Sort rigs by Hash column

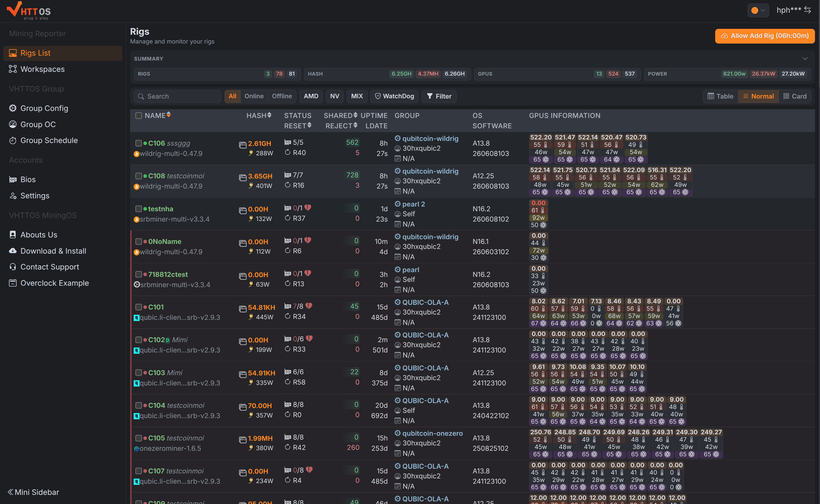coord(259,116)
